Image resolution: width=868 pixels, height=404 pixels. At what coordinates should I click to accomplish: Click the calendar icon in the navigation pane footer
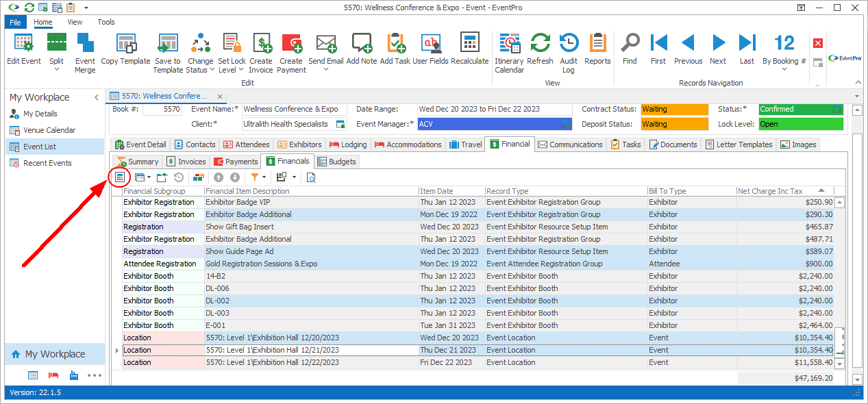tap(33, 375)
